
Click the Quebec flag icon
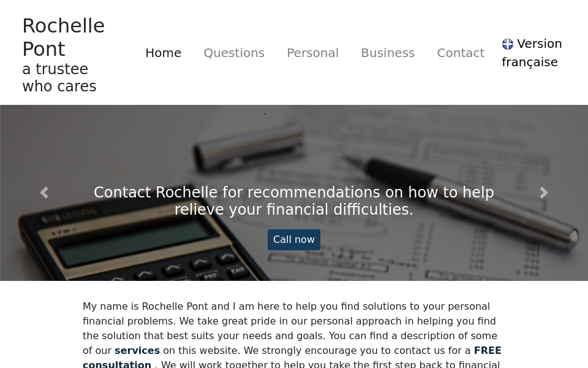coord(508,44)
